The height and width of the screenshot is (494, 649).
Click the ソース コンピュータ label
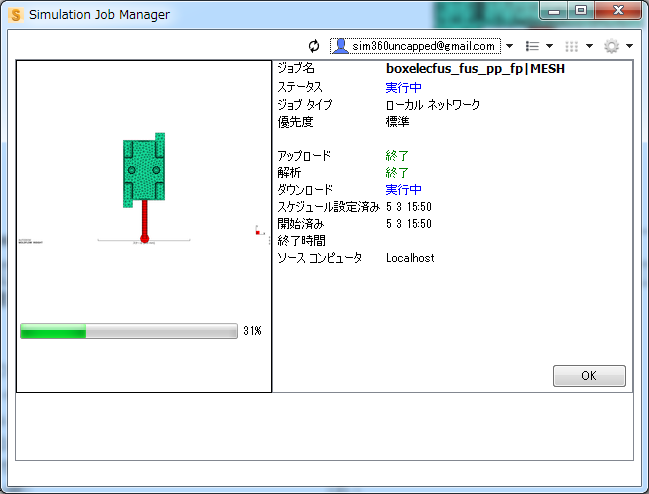(x=320, y=258)
